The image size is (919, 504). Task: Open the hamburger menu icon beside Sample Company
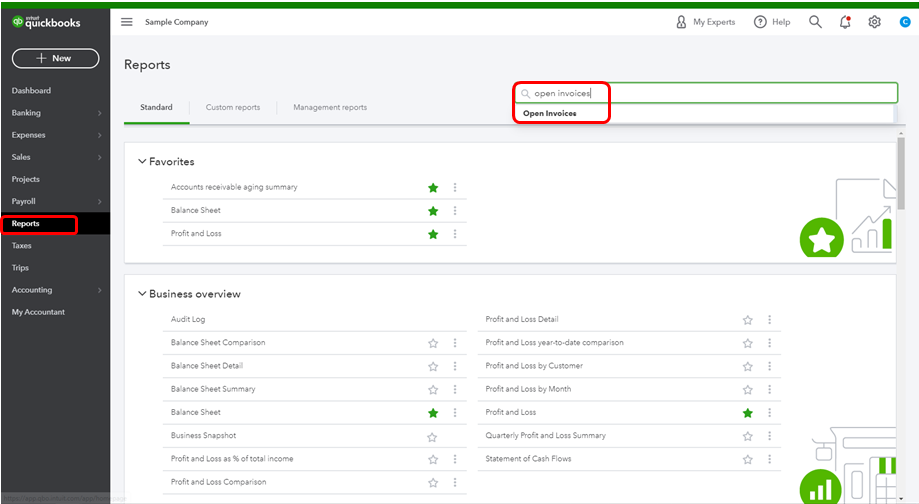click(127, 22)
